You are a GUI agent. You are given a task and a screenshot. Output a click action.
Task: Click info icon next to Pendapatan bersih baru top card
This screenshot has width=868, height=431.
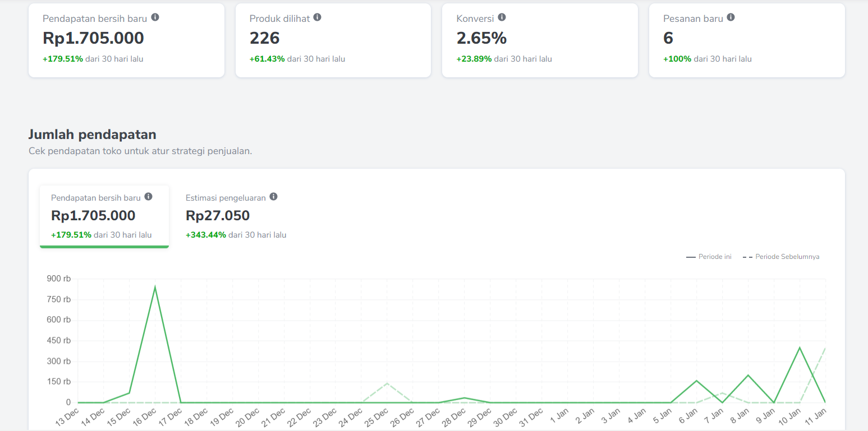[x=155, y=17]
